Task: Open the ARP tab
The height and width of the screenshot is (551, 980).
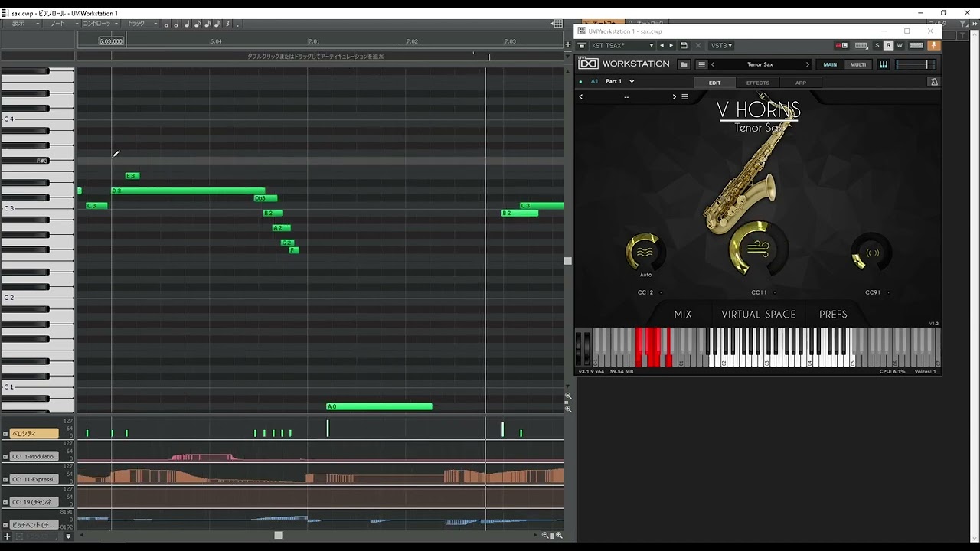Action: (x=800, y=83)
